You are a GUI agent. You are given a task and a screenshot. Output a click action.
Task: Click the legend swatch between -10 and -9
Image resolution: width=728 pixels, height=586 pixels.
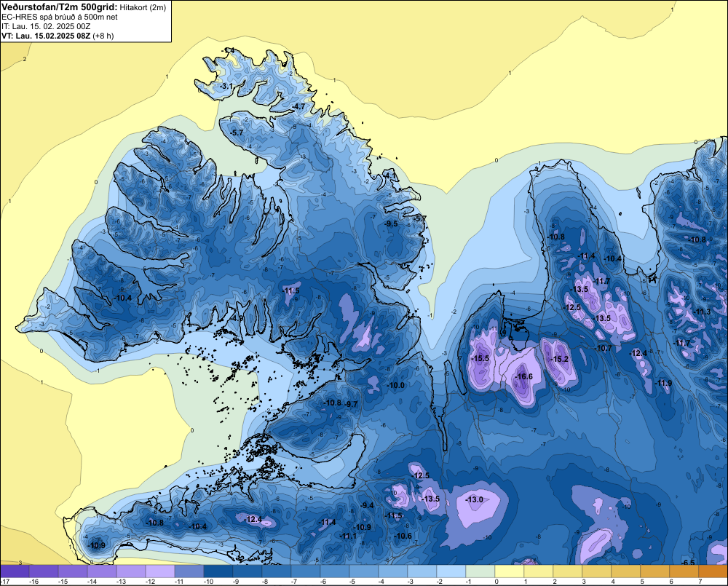(x=218, y=571)
